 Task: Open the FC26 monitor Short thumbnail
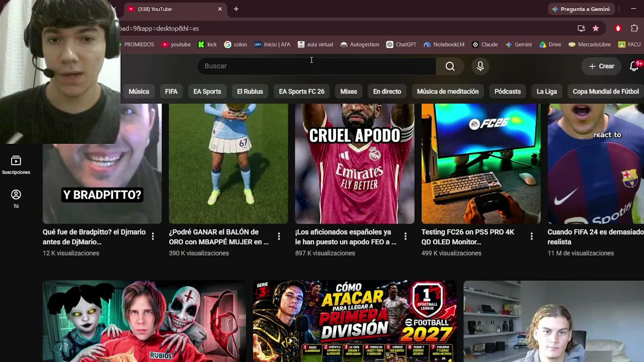(481, 164)
